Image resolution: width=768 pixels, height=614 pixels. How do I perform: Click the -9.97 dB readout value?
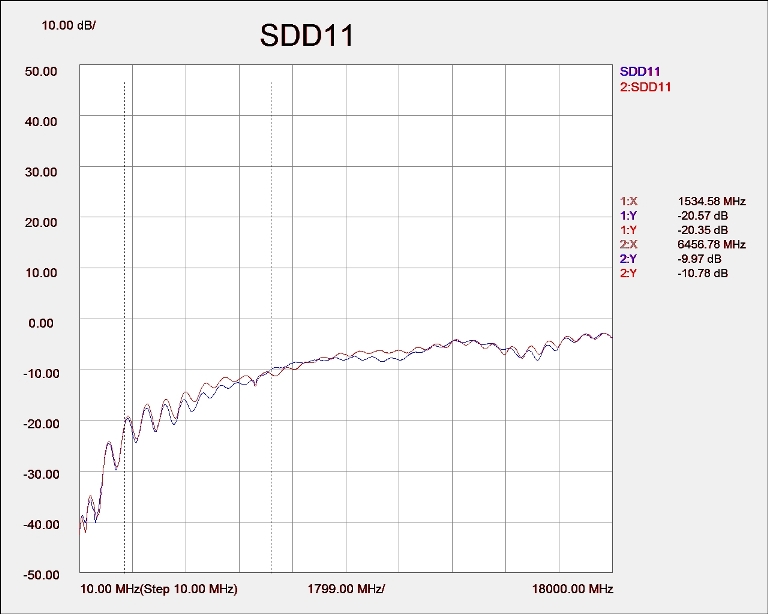[699, 259]
